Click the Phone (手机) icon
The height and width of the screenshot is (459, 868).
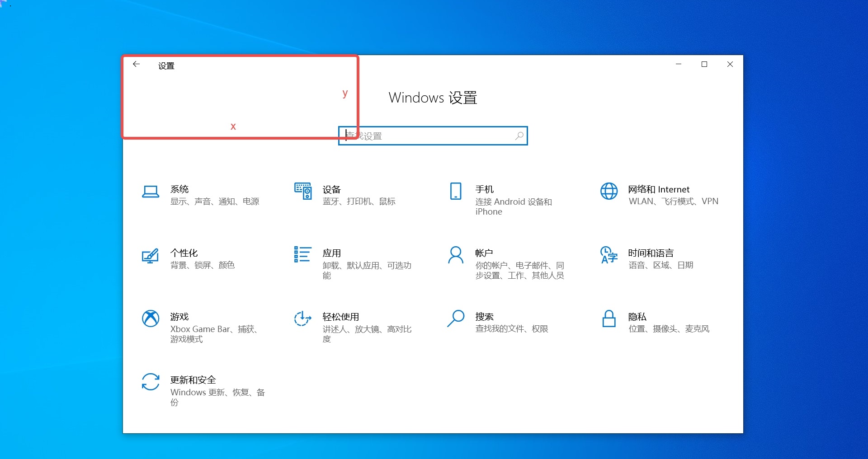coord(456,191)
